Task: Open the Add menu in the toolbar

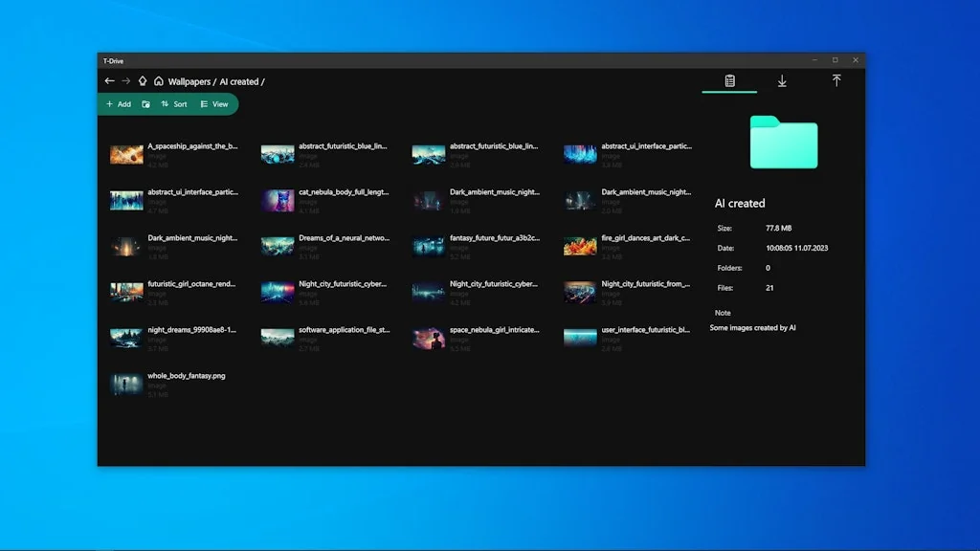Action: (118, 104)
